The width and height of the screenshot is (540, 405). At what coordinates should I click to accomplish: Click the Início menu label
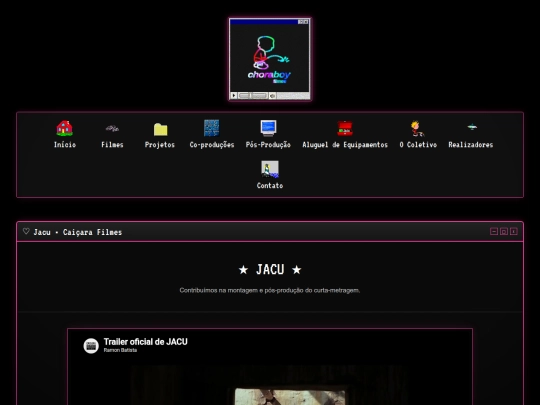tap(65, 145)
